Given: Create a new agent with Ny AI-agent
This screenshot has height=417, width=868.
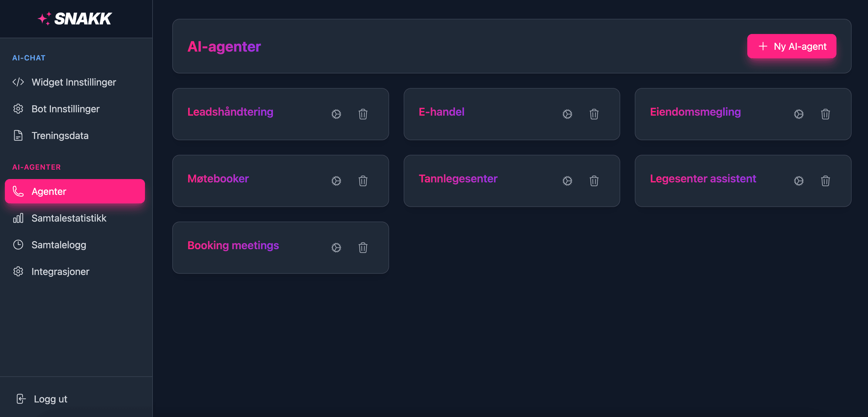Looking at the screenshot, I should click(x=792, y=46).
